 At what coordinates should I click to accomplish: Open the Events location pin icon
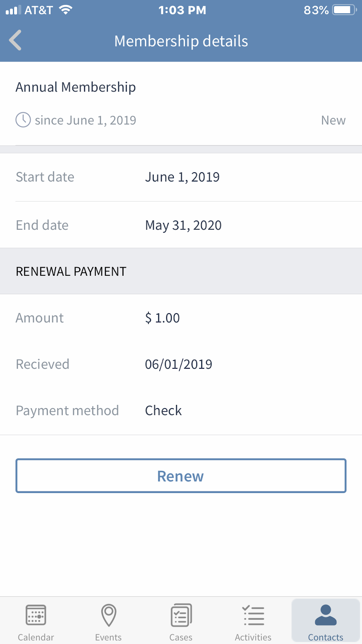click(109, 615)
